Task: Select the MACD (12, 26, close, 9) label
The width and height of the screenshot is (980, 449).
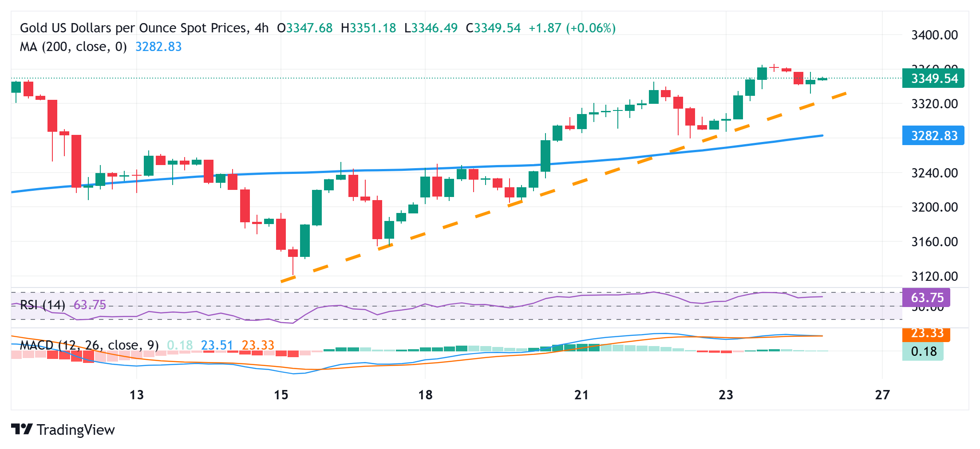Action: (x=89, y=345)
